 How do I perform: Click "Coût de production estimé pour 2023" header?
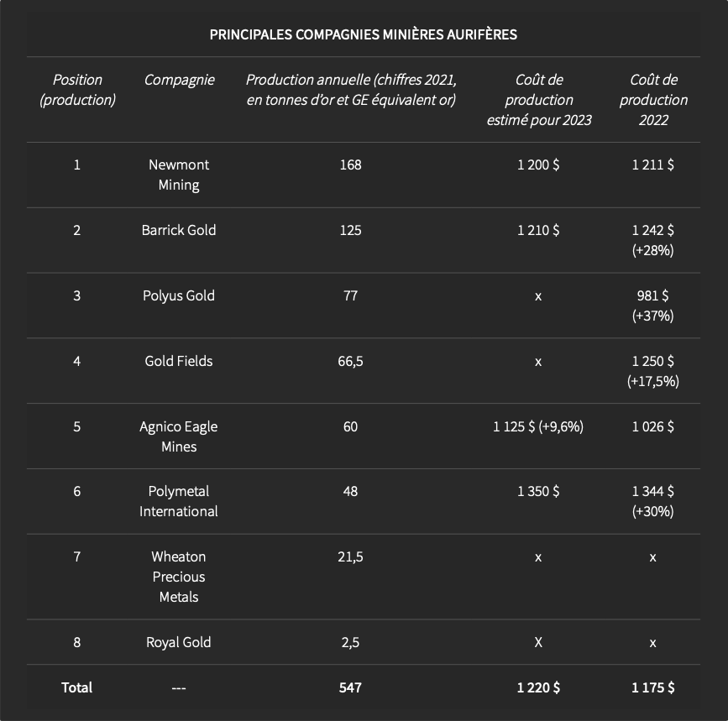[538, 100]
